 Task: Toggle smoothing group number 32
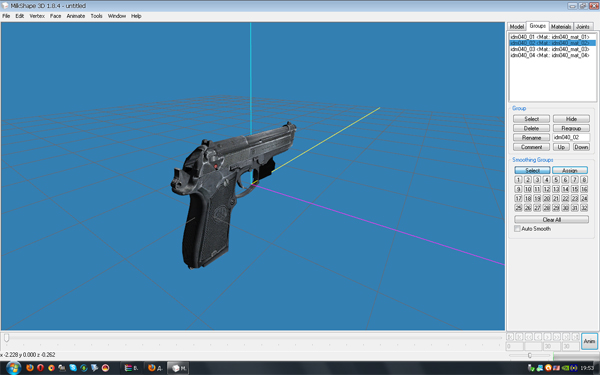[x=584, y=208]
